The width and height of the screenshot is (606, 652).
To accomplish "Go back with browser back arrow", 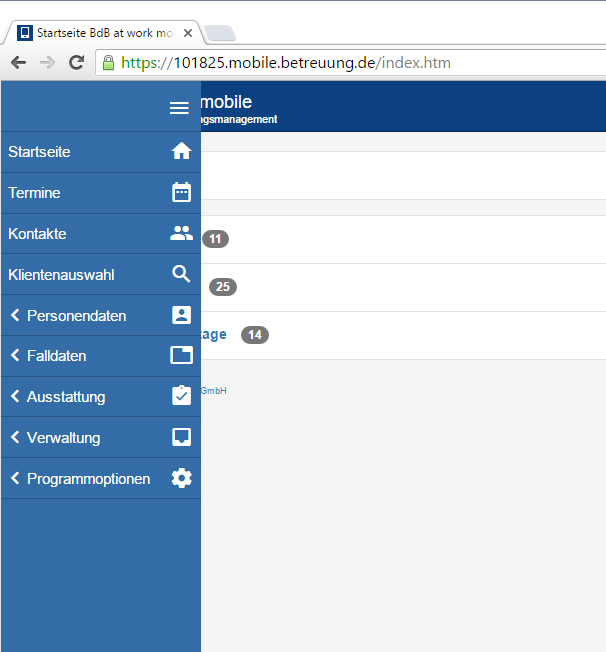I will pyautogui.click(x=18, y=63).
